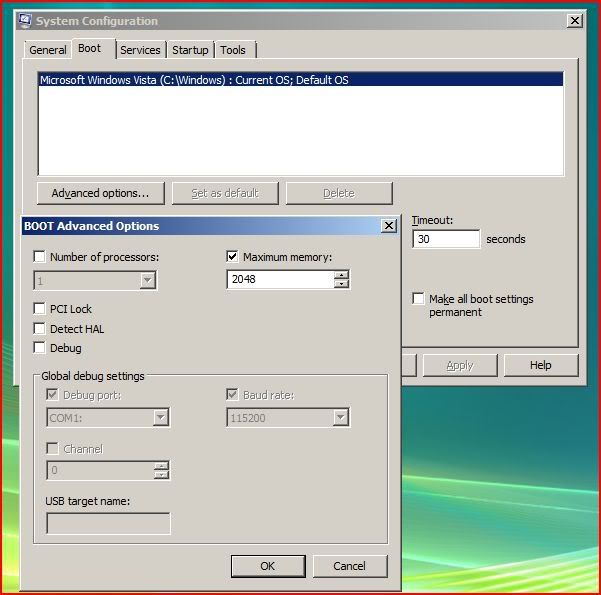
Task: Click the Delete boot entry button
Action: pos(339,193)
